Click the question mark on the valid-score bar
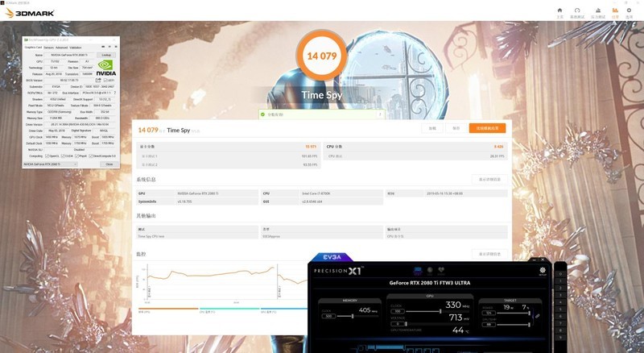The width and height of the screenshot is (644, 353). tap(380, 114)
